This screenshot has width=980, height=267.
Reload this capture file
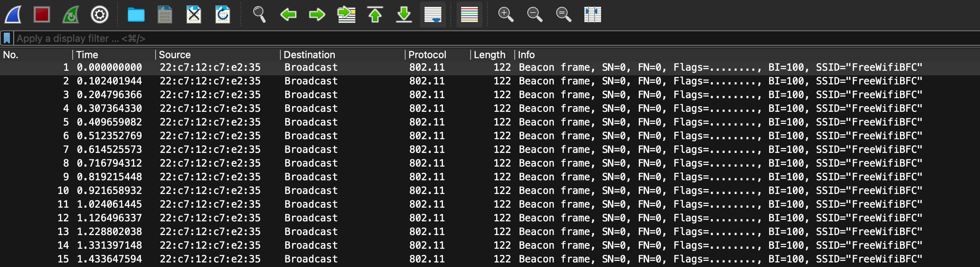click(223, 15)
